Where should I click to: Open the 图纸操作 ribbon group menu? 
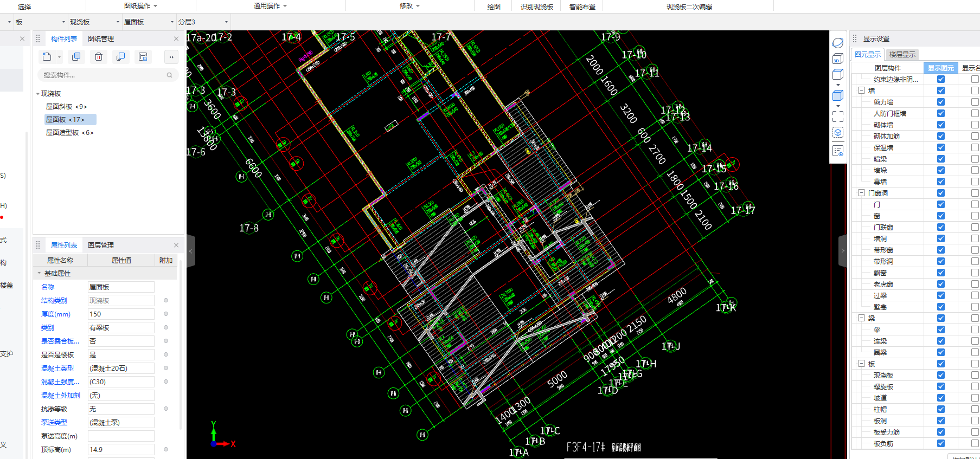click(140, 6)
